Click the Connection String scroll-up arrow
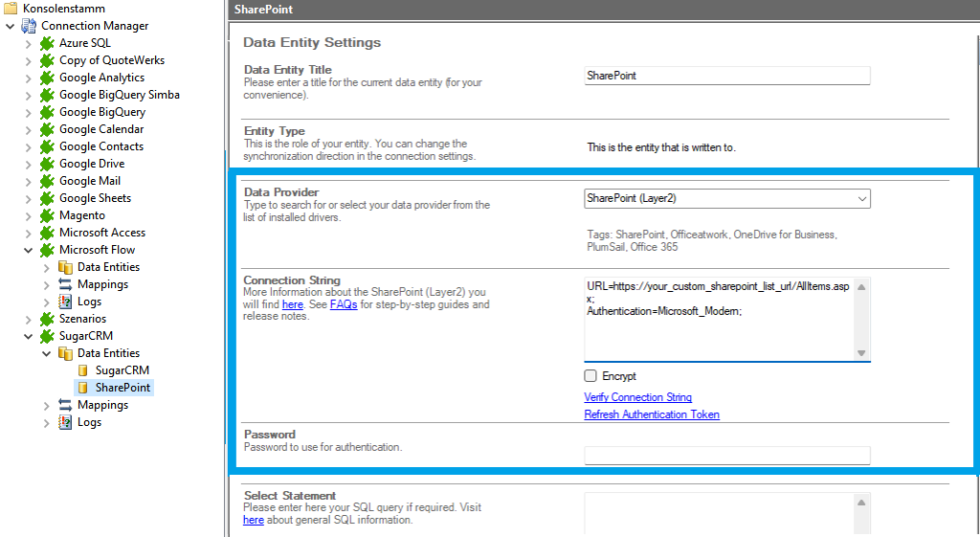Image resolution: width=980 pixels, height=537 pixels. click(x=861, y=286)
